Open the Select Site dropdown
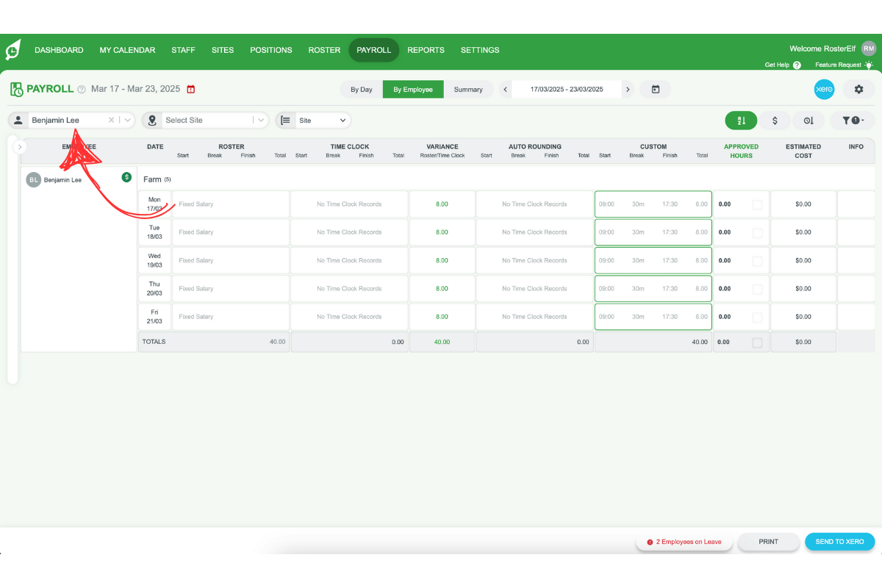The width and height of the screenshot is (882, 588). [261, 119]
